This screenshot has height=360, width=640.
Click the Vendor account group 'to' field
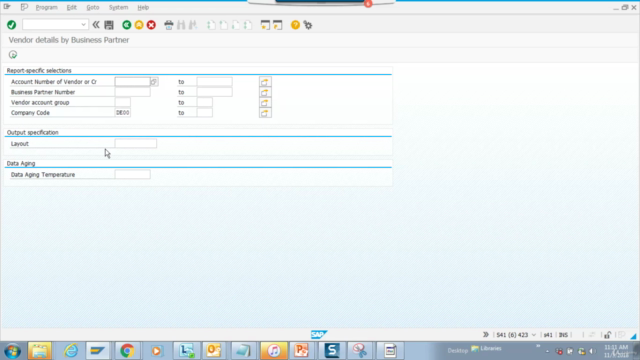click(x=204, y=102)
